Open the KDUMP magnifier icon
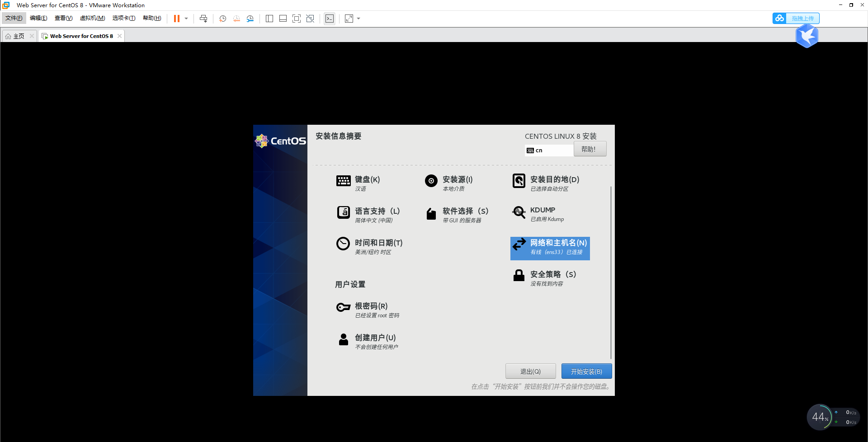The height and width of the screenshot is (442, 868). 519,212
